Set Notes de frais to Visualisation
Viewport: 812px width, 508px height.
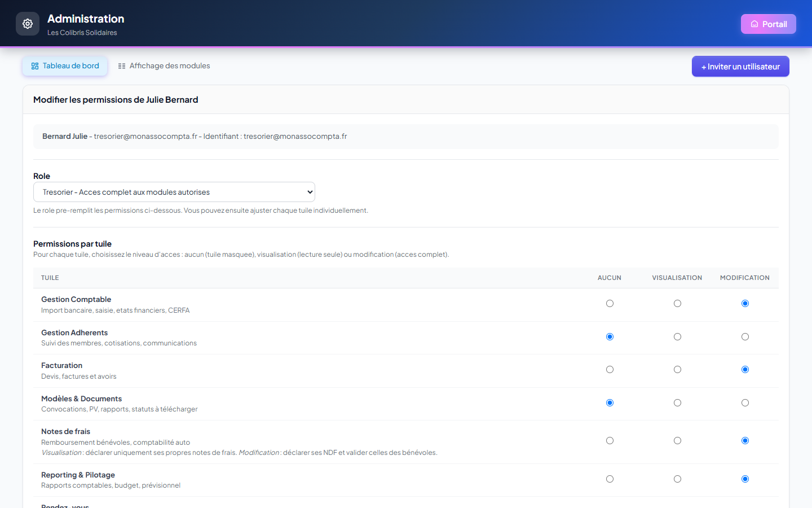pos(677,441)
